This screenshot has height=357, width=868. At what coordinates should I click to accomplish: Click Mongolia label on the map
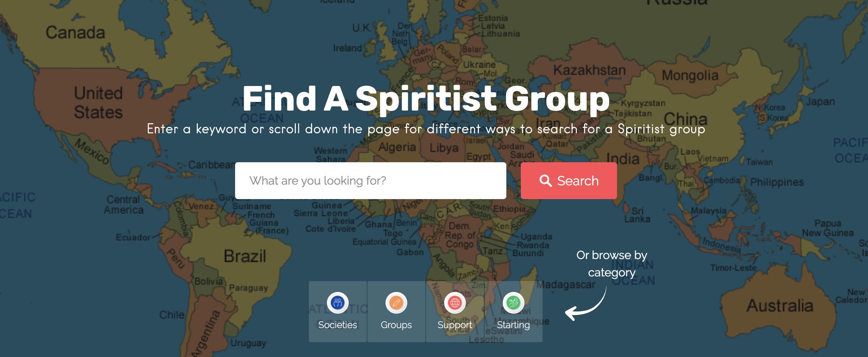[690, 76]
